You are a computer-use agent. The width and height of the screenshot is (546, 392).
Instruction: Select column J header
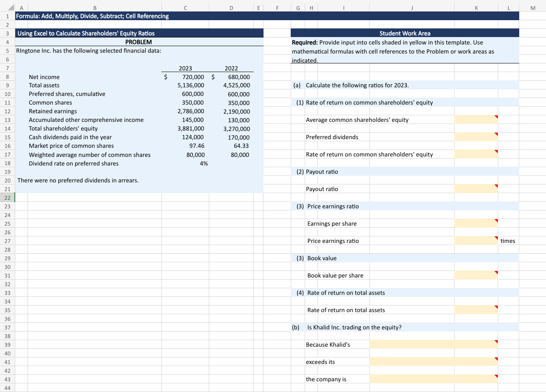coord(412,7)
